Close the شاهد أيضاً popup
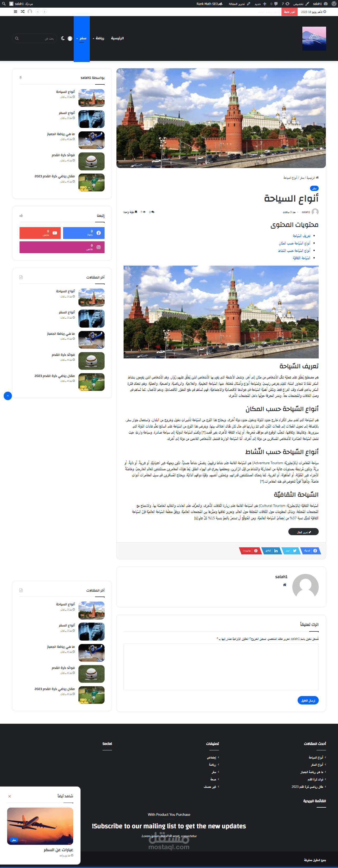The height and width of the screenshot is (868, 338). [10, 796]
